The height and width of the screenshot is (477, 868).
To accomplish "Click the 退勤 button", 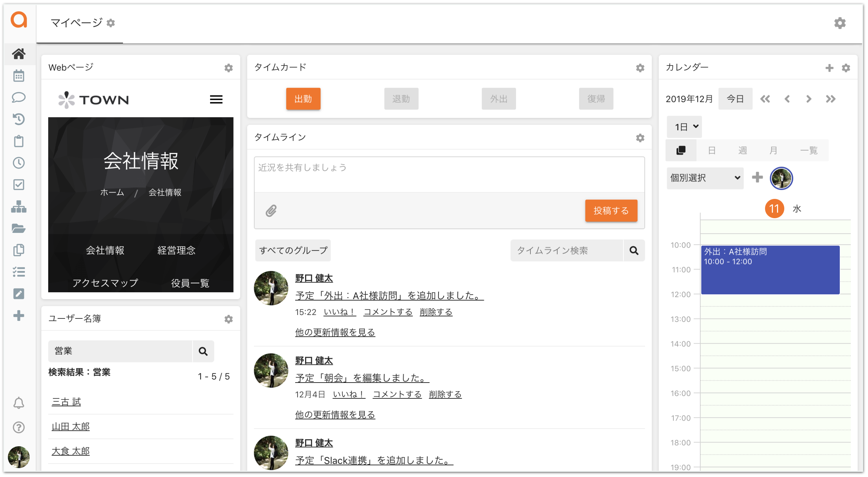I will pyautogui.click(x=401, y=99).
